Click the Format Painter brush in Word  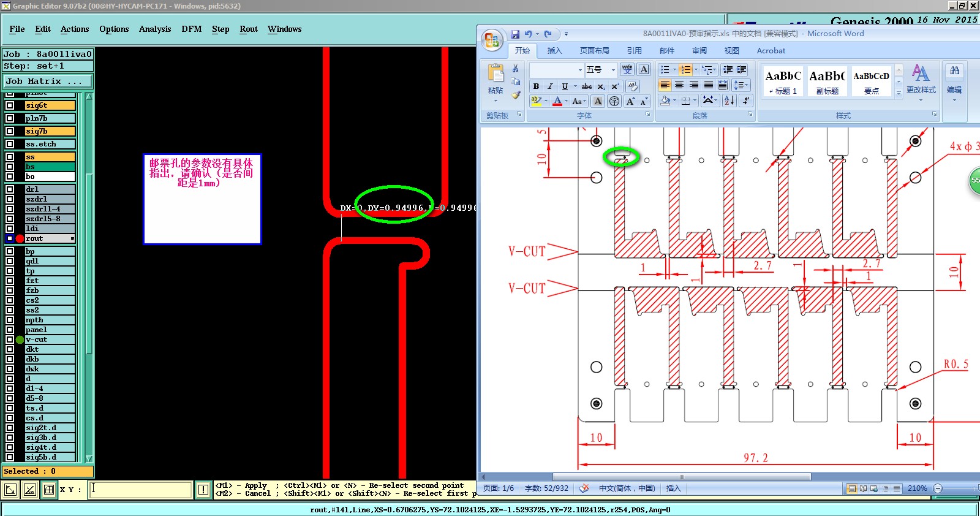(x=516, y=94)
